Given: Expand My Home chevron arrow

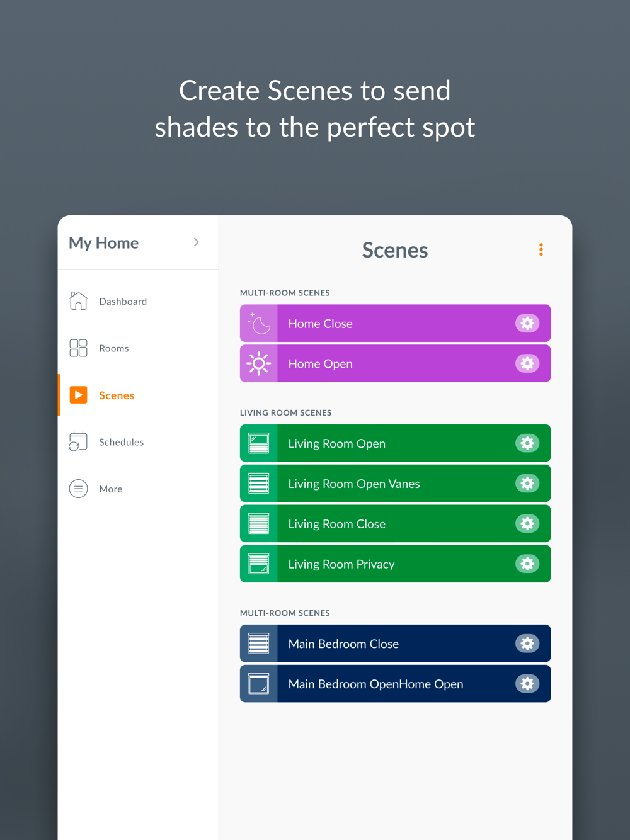Looking at the screenshot, I should click(x=197, y=242).
